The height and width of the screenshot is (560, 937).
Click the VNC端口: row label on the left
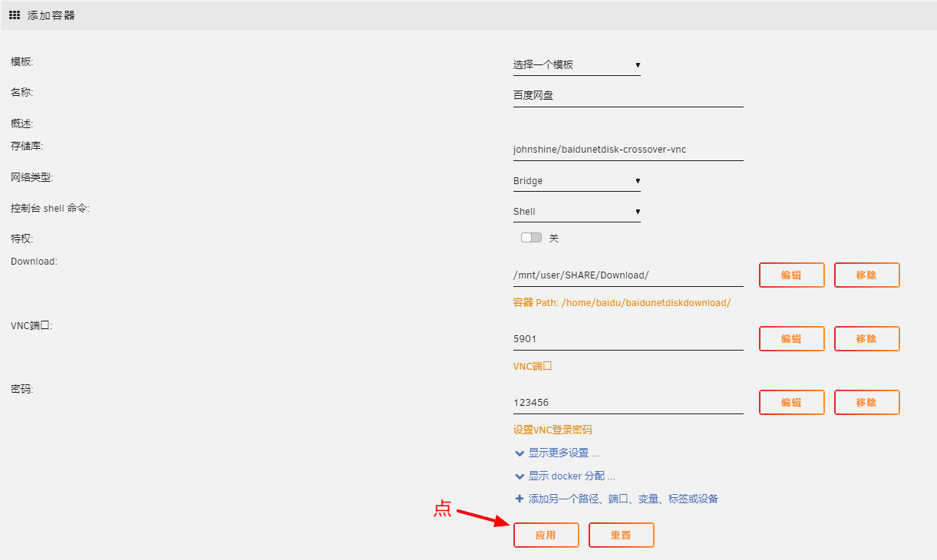[31, 325]
